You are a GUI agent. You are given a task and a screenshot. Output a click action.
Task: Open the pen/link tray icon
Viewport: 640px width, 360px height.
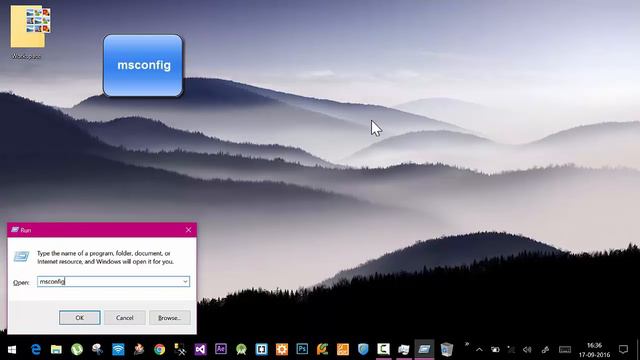coord(545,350)
